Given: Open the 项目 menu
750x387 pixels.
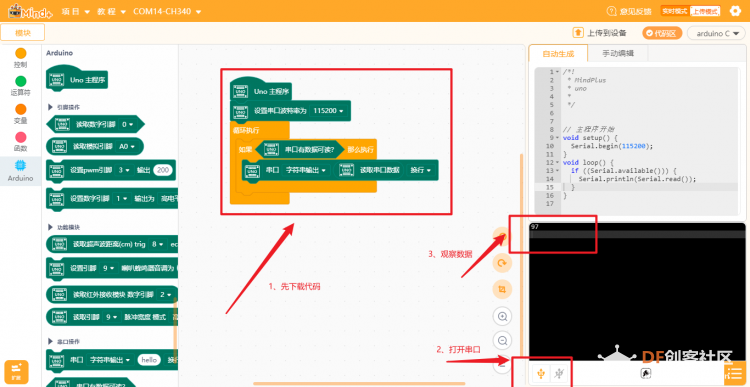Looking at the screenshot, I should pyautogui.click(x=76, y=11).
